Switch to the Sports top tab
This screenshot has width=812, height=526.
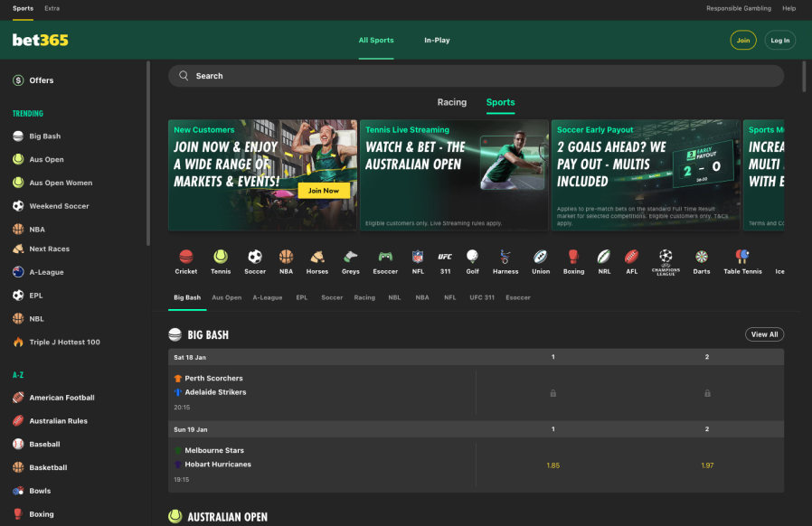[23, 8]
